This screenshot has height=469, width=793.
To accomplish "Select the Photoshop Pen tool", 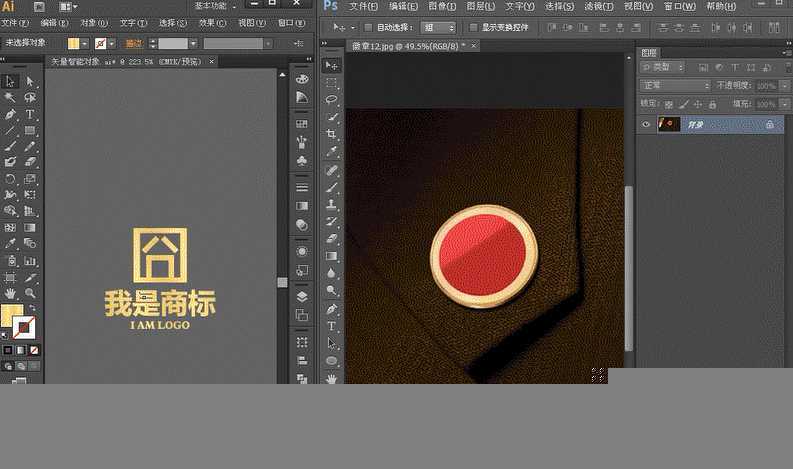I will click(331, 309).
